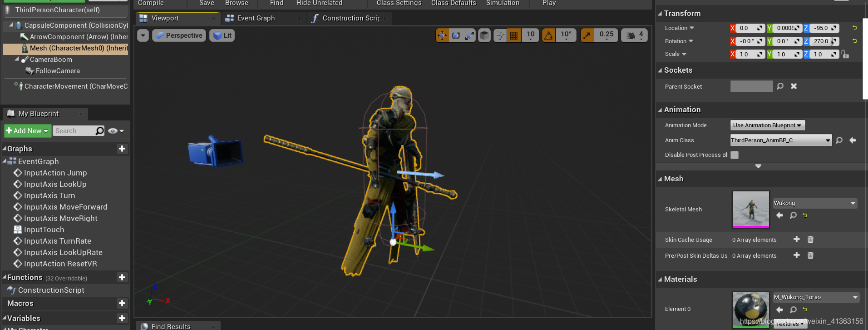Screen dimensions: 868x330
Task: Use selected asset arrow for Anim Class
Action: pos(853,140)
